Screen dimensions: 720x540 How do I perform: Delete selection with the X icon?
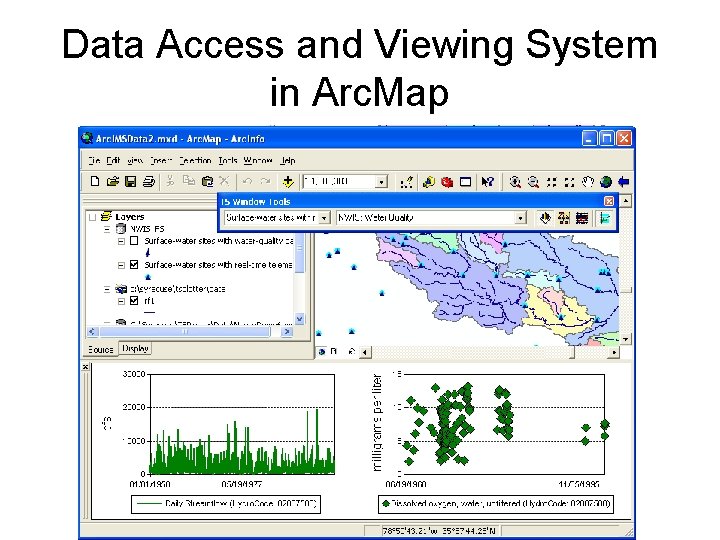pyautogui.click(x=224, y=181)
